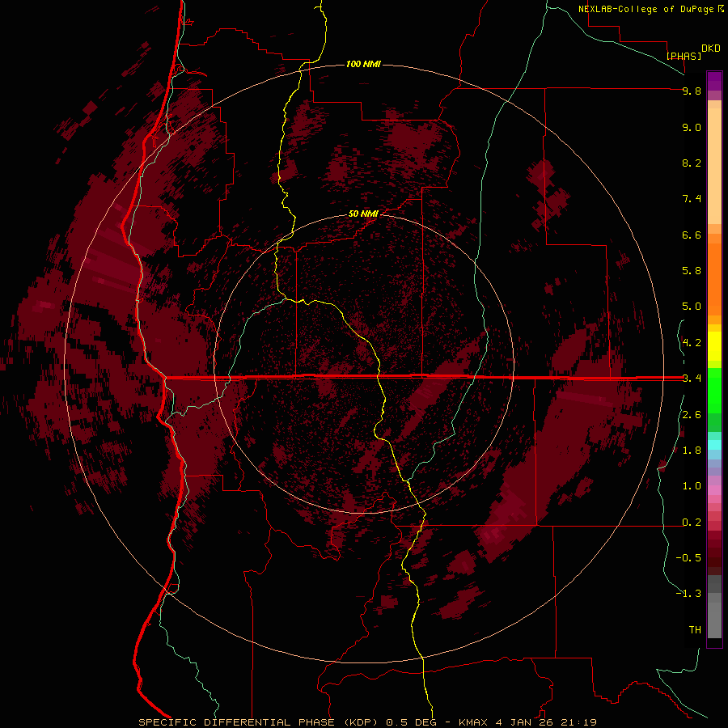
Task: Click the -0.5 legend value
Action: point(688,558)
